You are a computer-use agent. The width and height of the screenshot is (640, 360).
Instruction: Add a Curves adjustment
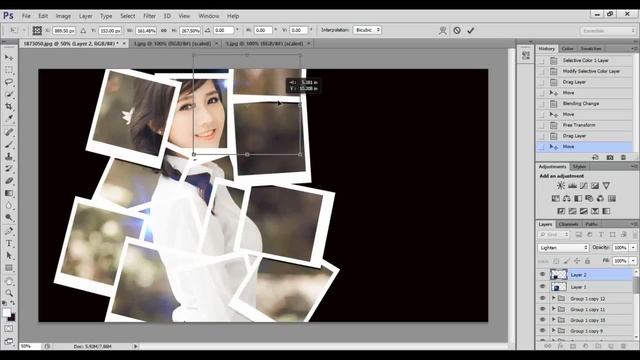click(584, 186)
